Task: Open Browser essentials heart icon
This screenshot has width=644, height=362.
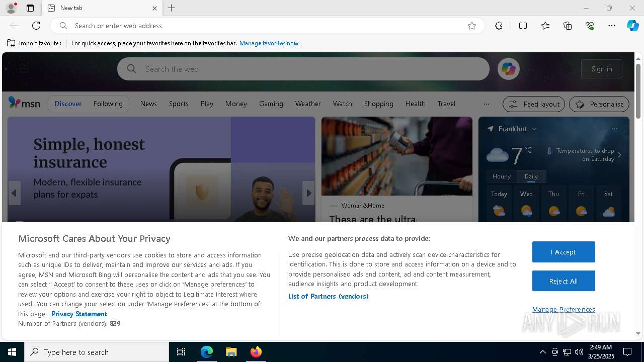Action: click(590, 26)
